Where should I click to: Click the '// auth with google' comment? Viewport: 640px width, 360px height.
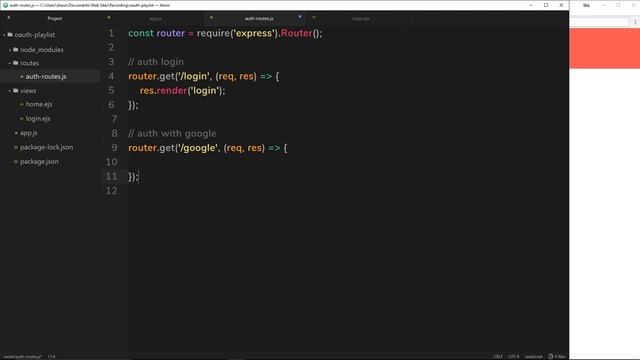pos(172,134)
